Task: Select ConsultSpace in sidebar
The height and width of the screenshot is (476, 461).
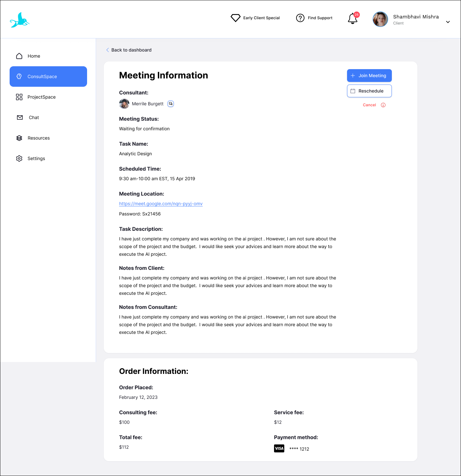Action: [x=48, y=77]
